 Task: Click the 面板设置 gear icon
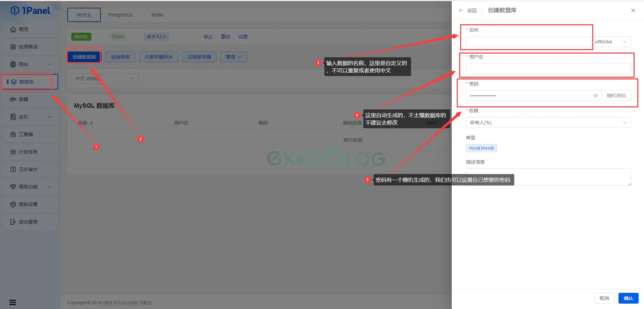[x=13, y=204]
